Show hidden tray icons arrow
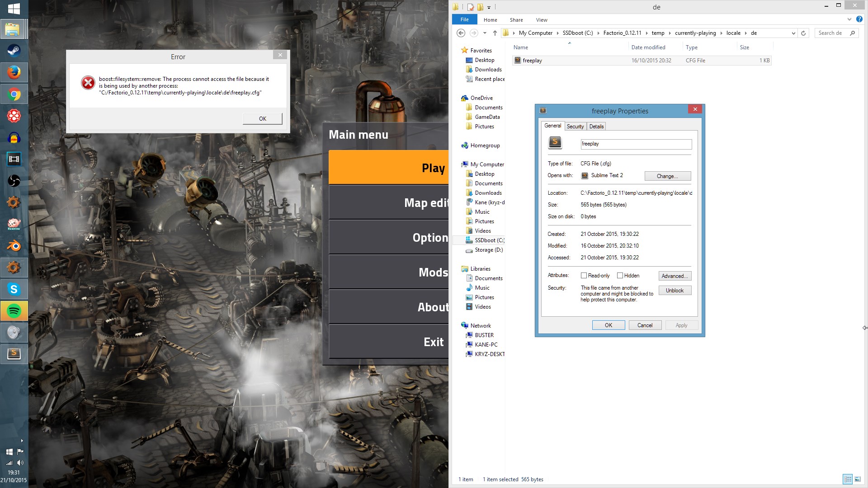The height and width of the screenshot is (488, 868). pos(22,441)
